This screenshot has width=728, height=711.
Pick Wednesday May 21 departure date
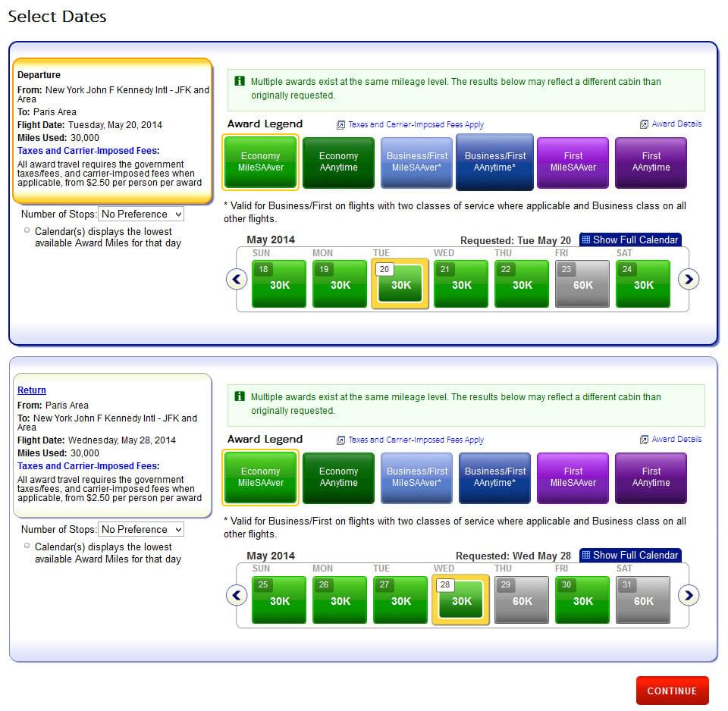point(461,283)
